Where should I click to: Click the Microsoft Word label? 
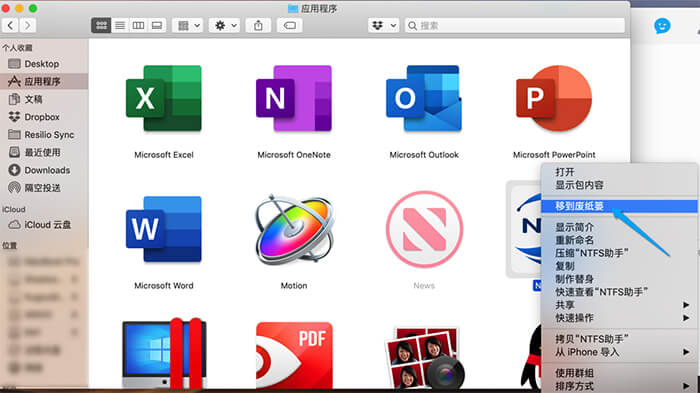coord(164,286)
